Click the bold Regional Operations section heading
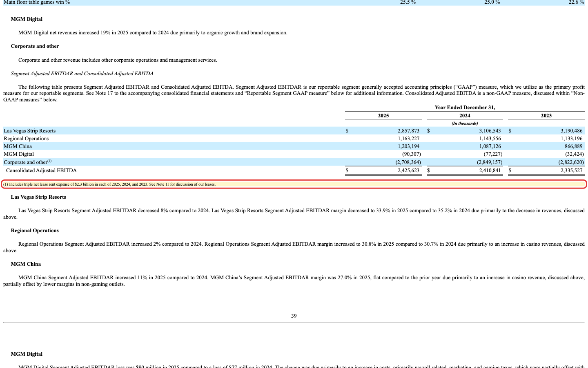This screenshot has height=368, width=588. pos(35,231)
